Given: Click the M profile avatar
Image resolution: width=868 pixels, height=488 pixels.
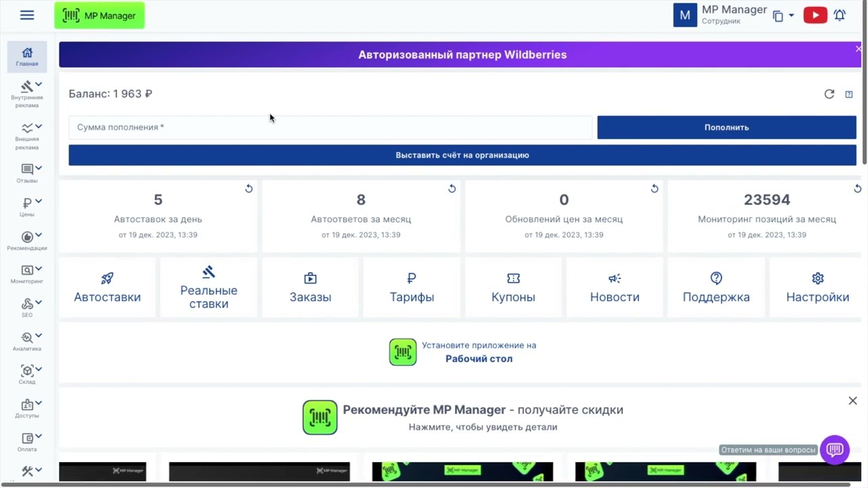Looking at the screenshot, I should 685,15.
